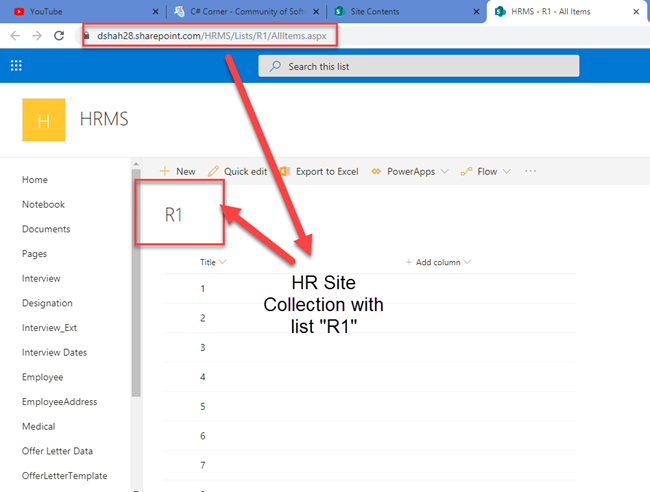
Task: Open the Offer Letter Data link
Action: click(x=57, y=451)
